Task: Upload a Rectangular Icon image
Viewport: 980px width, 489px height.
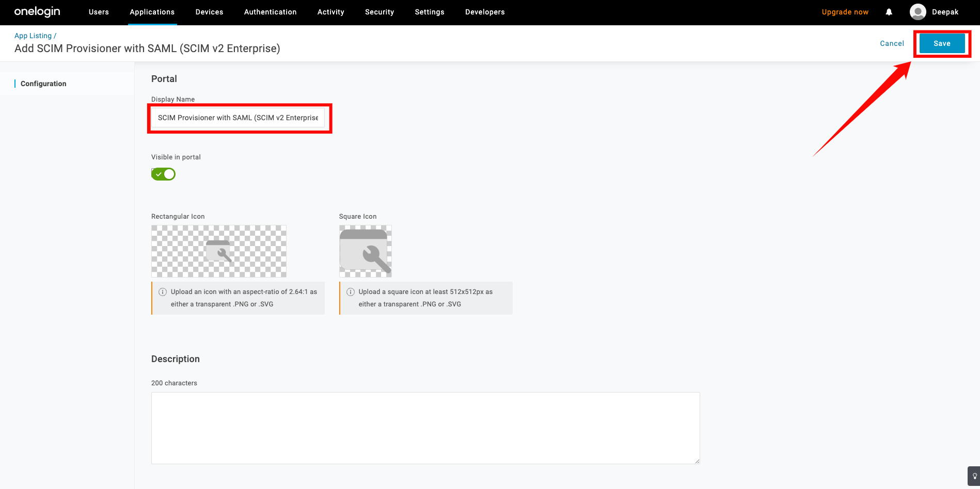Action: tap(219, 251)
